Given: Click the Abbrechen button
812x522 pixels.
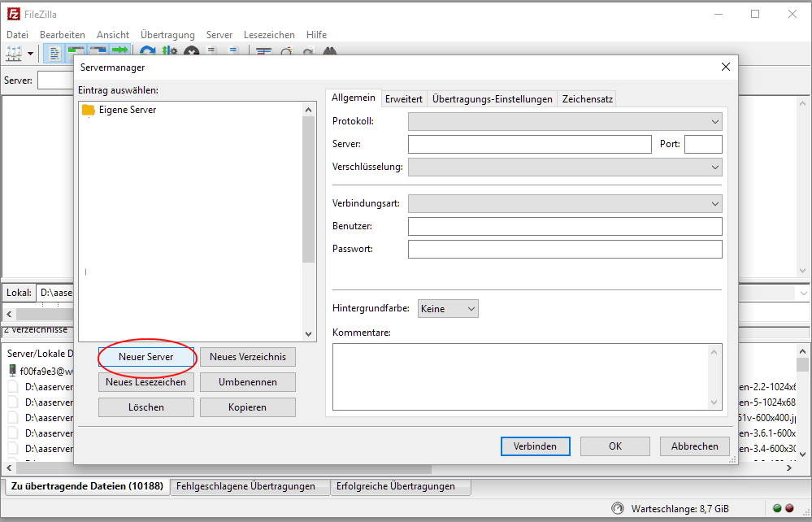Looking at the screenshot, I should click(695, 446).
